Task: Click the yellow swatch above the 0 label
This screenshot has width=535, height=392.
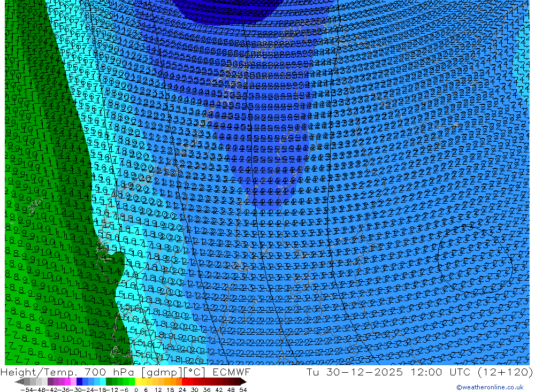Action: pos(137,381)
